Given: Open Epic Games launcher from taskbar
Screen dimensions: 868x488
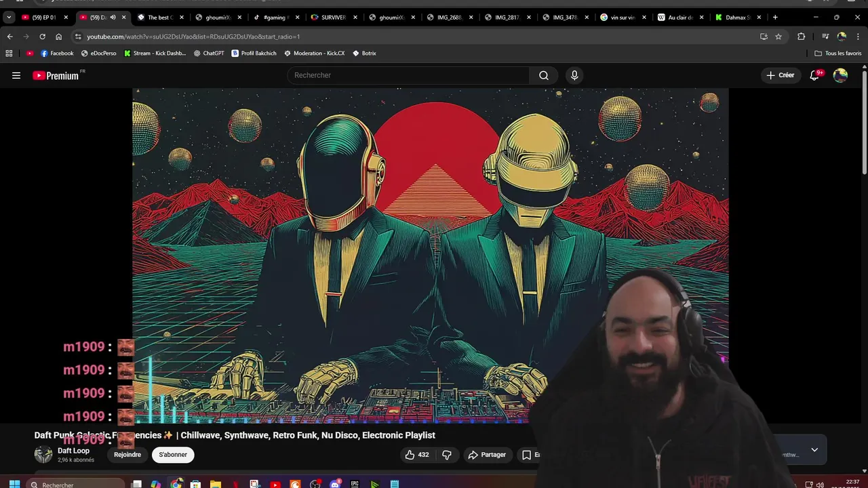Looking at the screenshot, I should click(355, 484).
